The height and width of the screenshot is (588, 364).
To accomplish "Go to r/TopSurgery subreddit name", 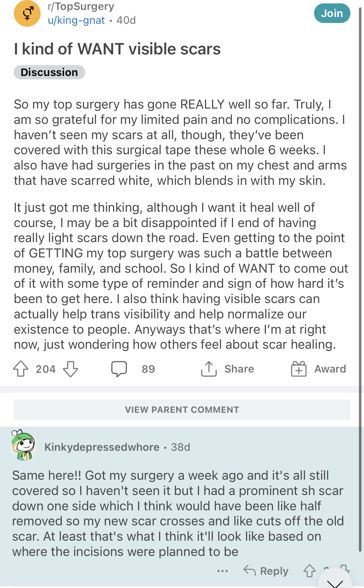I will click(81, 6).
